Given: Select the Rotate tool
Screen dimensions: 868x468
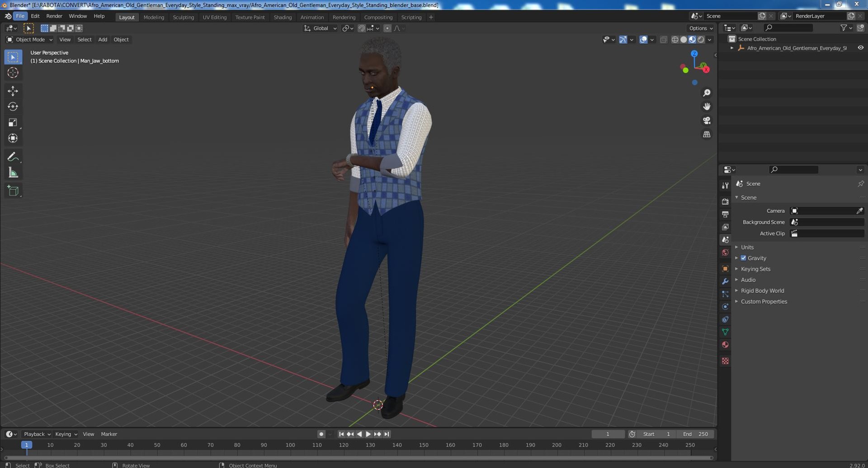Looking at the screenshot, I should click(x=13, y=107).
